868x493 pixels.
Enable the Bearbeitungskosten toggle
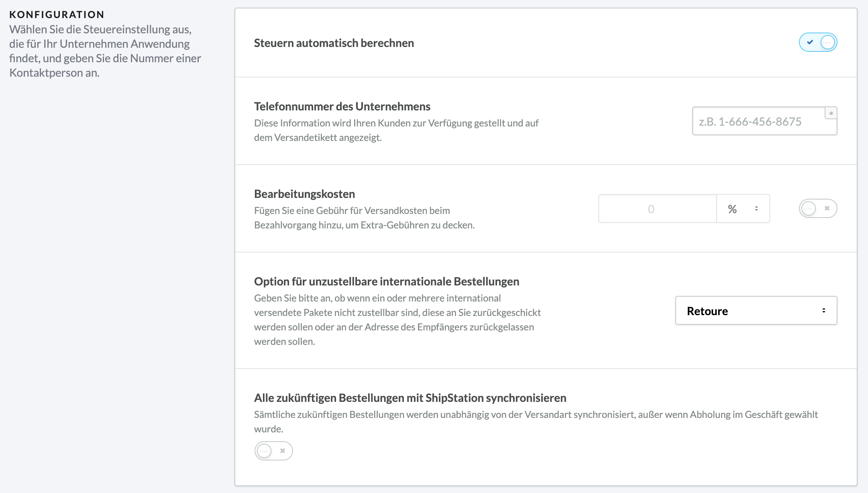point(818,208)
